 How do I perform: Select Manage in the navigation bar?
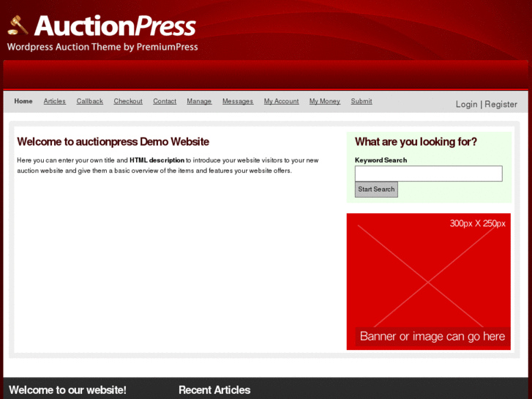(x=199, y=101)
